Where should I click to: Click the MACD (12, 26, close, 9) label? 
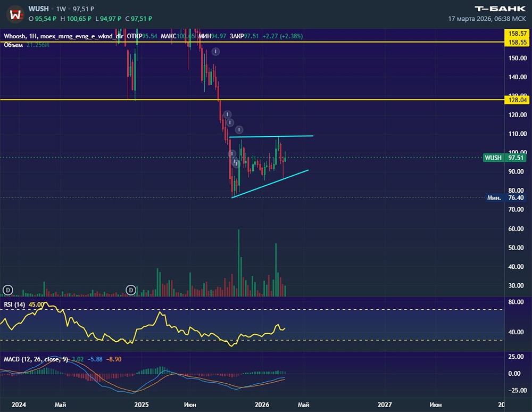pyautogui.click(x=36, y=359)
